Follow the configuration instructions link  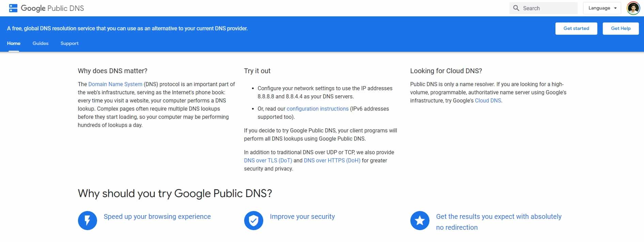point(317,109)
